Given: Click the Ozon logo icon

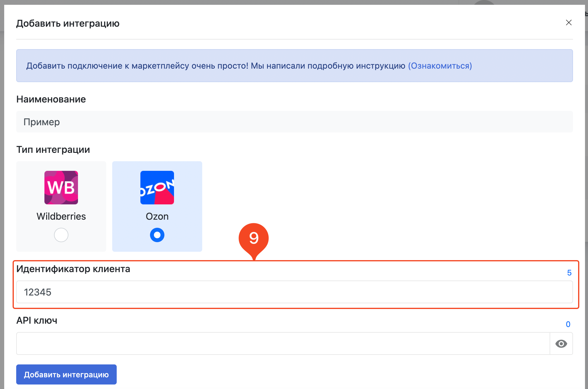Looking at the screenshot, I should click(x=157, y=188).
